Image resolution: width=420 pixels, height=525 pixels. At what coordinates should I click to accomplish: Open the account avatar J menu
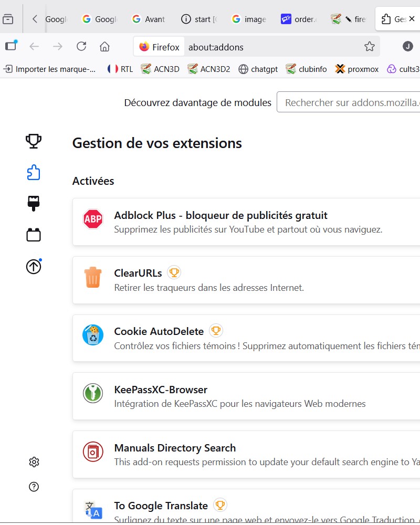point(408,47)
